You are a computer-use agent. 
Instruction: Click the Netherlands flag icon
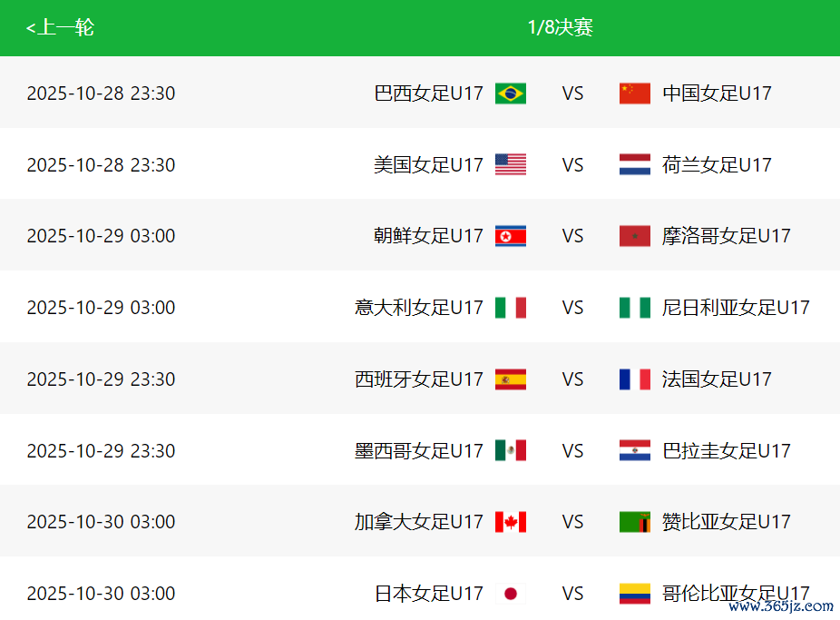[634, 164]
